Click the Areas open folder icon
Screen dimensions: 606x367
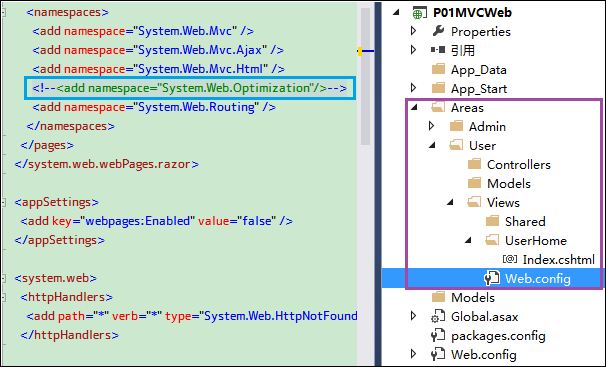(438, 107)
